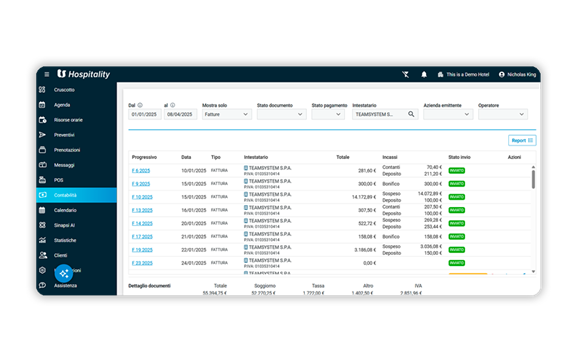Click the Agenda calendar icon

[x=43, y=105]
